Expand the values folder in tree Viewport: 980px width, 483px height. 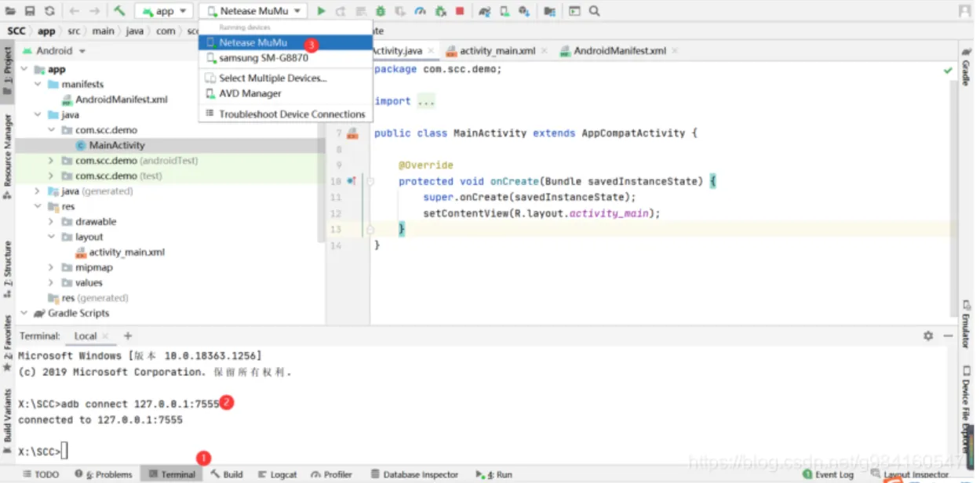click(x=52, y=283)
